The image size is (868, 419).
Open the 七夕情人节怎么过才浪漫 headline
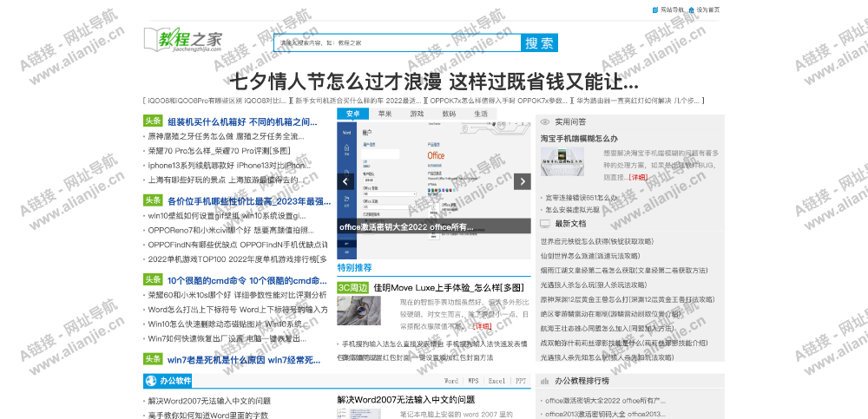(x=433, y=82)
